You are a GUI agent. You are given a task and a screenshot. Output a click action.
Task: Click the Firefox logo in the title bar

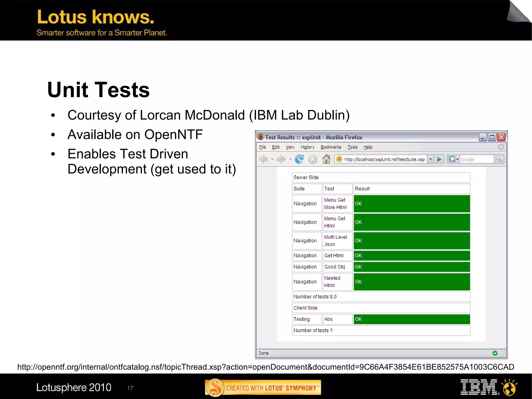tap(261, 137)
